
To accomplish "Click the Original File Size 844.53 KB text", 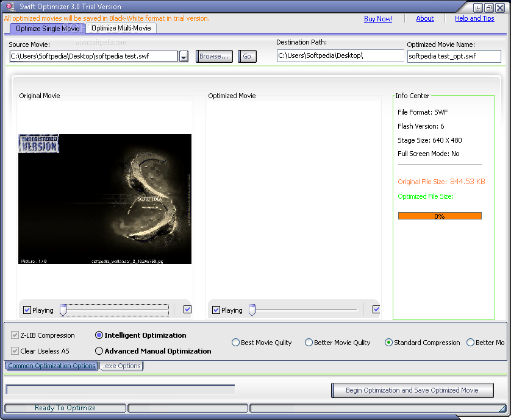I will coord(441,182).
